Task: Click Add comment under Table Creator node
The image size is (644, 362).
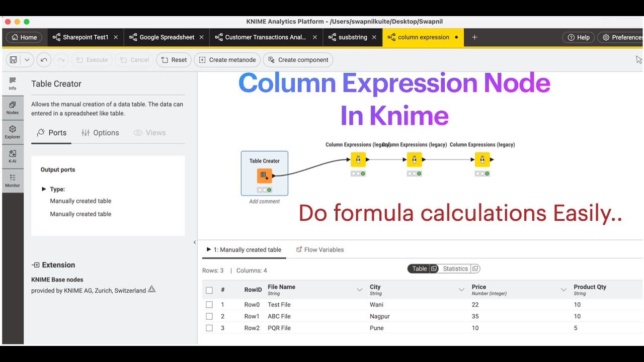Action: (x=265, y=202)
